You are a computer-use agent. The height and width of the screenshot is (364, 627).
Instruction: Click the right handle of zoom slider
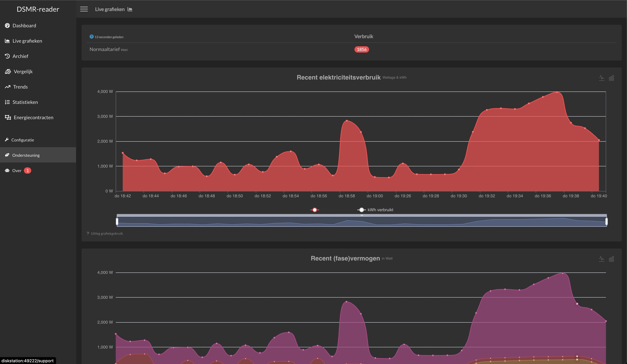pos(606,222)
